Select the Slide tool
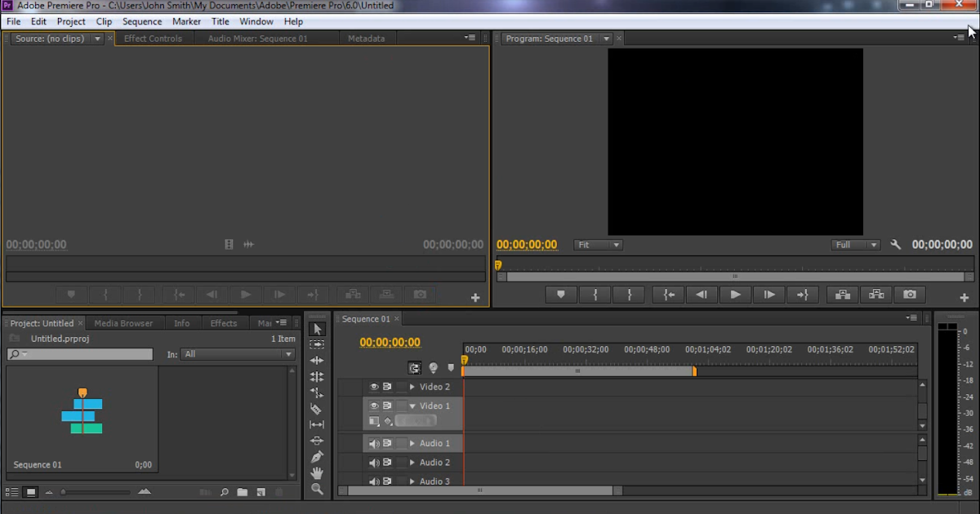 [318, 441]
